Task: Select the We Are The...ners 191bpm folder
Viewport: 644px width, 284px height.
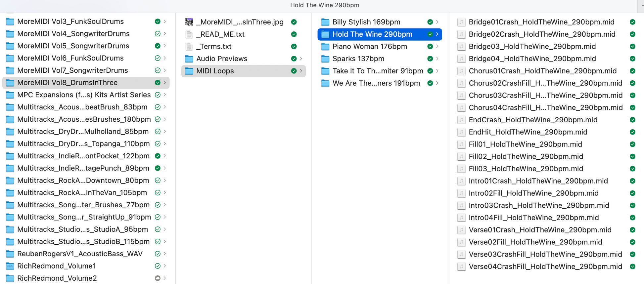Action: coord(376,83)
